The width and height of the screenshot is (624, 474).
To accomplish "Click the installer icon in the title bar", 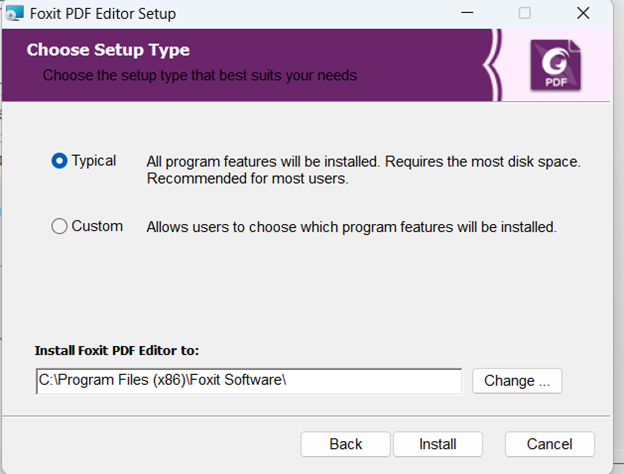I will coord(15,14).
